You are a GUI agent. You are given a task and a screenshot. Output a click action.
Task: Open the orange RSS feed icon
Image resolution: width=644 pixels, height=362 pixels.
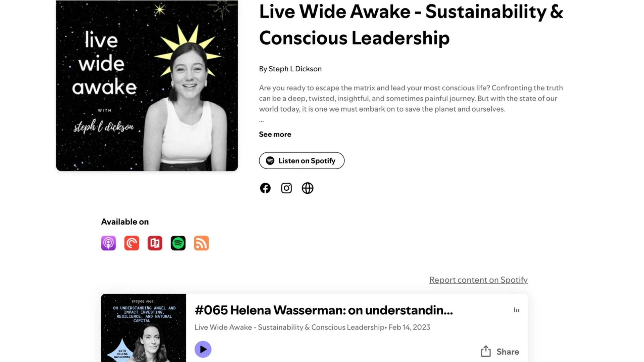pos(201,243)
